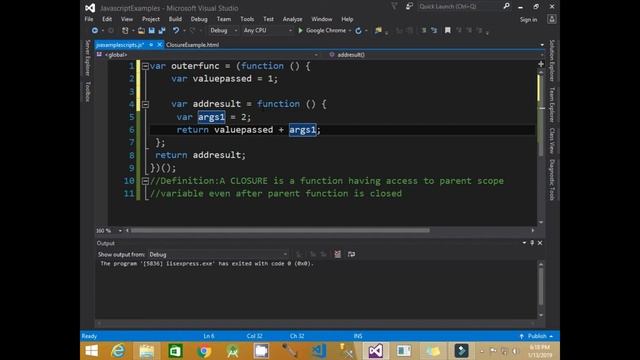
Task: Start debugging with the green play icon
Action: click(300, 31)
